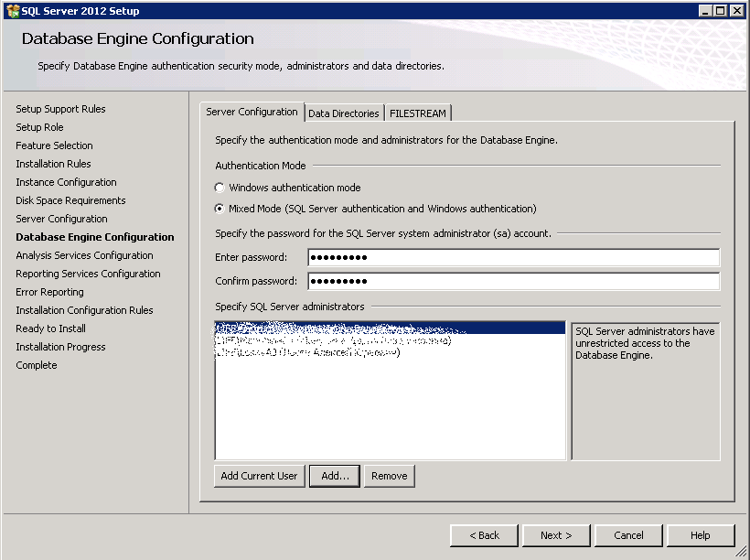
Task: Click Analysis Services Configuration step
Action: tap(84, 255)
